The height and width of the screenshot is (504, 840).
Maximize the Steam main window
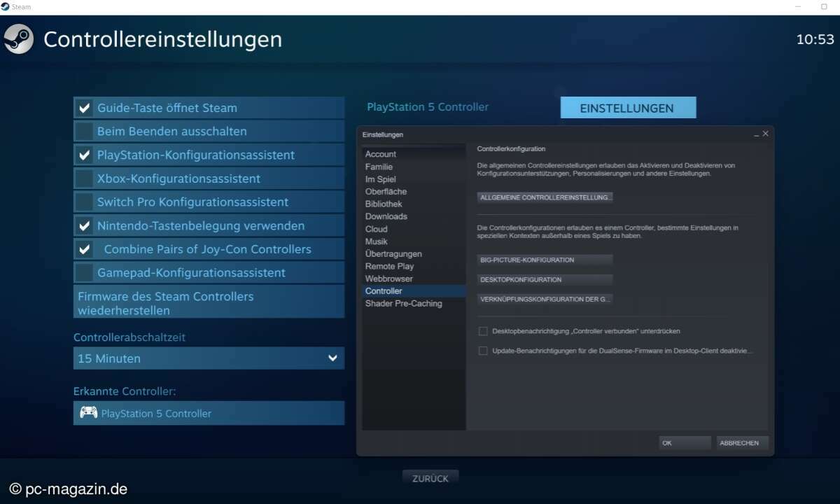pos(824,6)
